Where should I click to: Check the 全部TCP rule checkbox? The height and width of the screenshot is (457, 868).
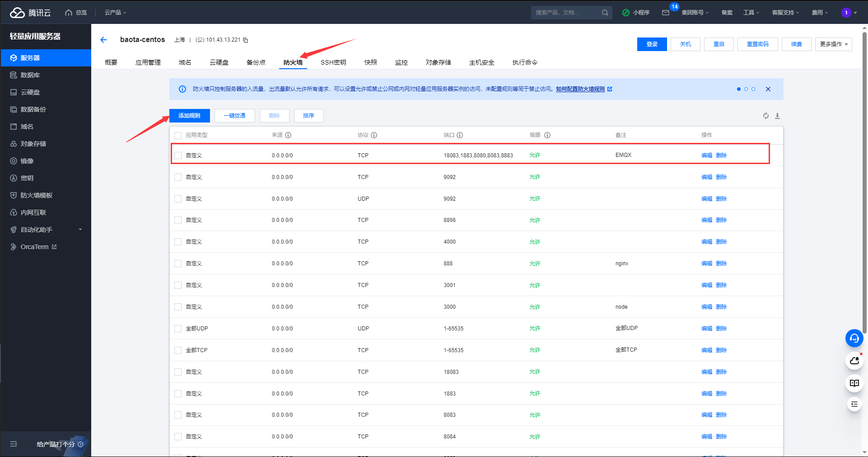tap(178, 350)
